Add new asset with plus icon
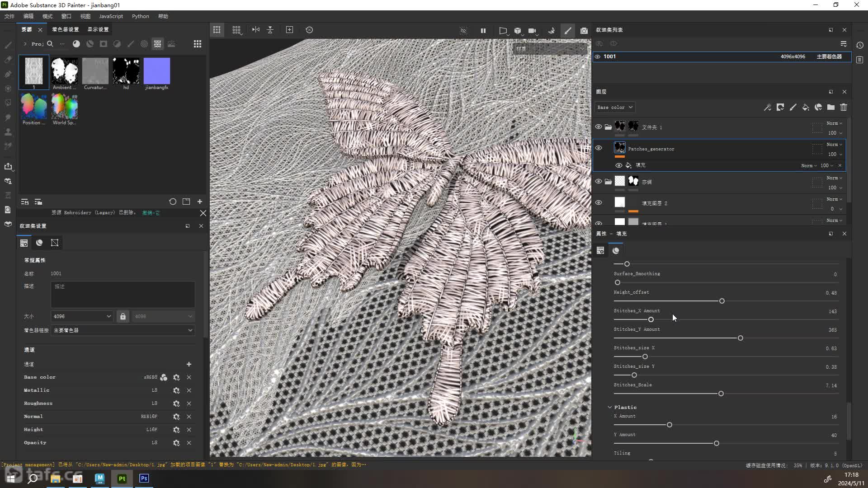Viewport: 868px width, 488px height. click(200, 202)
